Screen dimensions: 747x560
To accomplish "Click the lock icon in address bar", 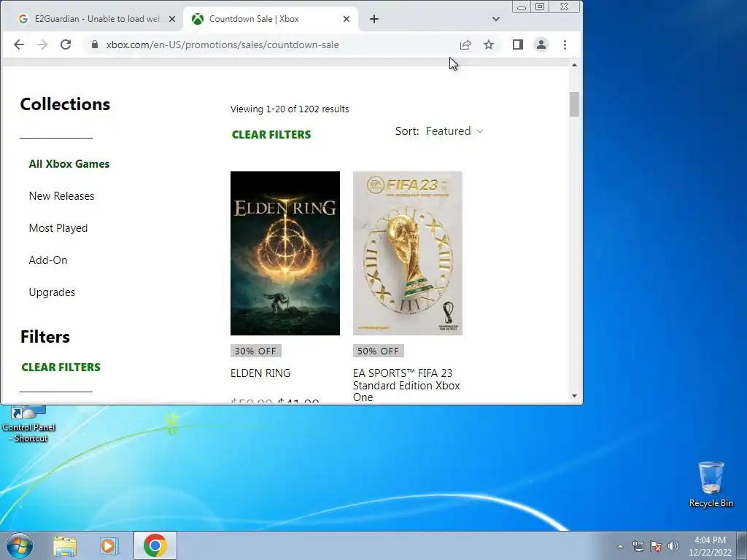I will [x=95, y=44].
